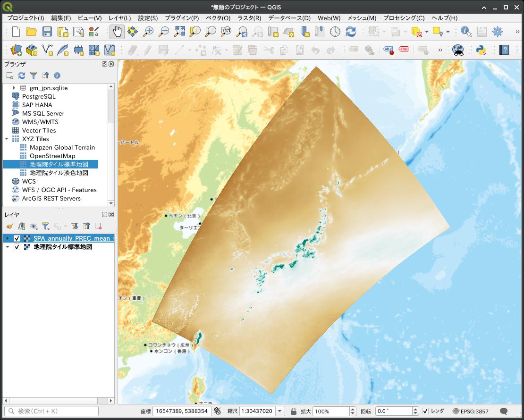Toggle scale lock icon in status bar
Viewport: 524px width, 420px height.
[294, 411]
